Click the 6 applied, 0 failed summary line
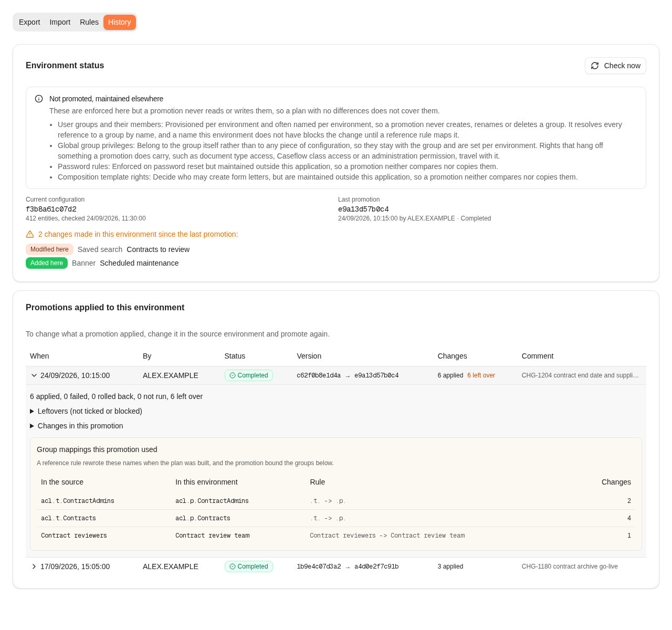This screenshot has width=672, height=630. [x=116, y=396]
